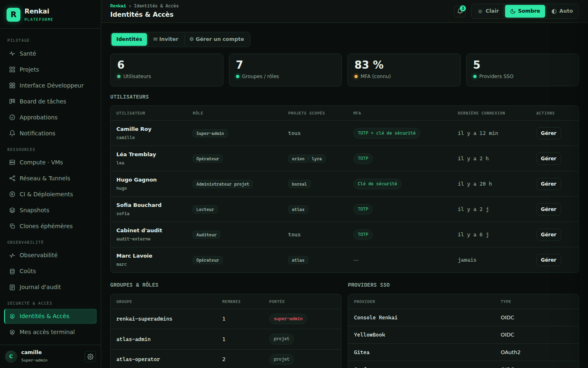
Task: Click the Snapshots layers icon
Action: (x=12, y=210)
